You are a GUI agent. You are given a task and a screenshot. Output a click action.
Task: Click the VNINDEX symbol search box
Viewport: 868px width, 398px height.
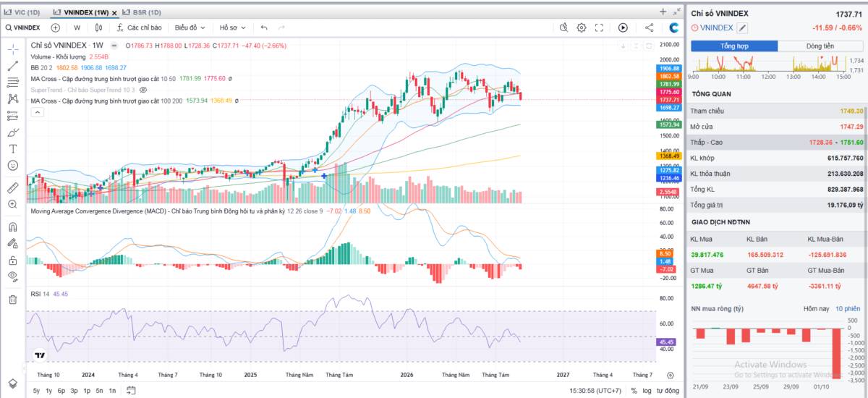[23, 27]
